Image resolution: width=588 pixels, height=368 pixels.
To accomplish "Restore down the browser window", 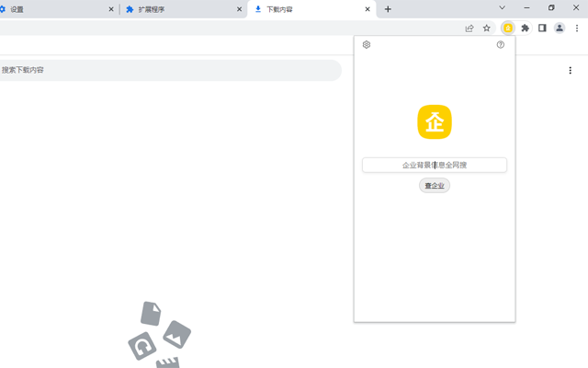I will 551,8.
